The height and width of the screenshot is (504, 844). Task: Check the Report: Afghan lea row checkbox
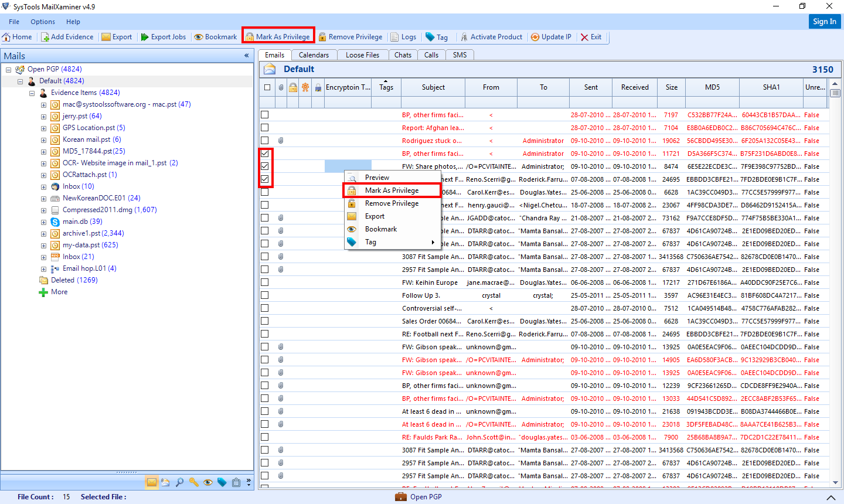click(x=265, y=128)
